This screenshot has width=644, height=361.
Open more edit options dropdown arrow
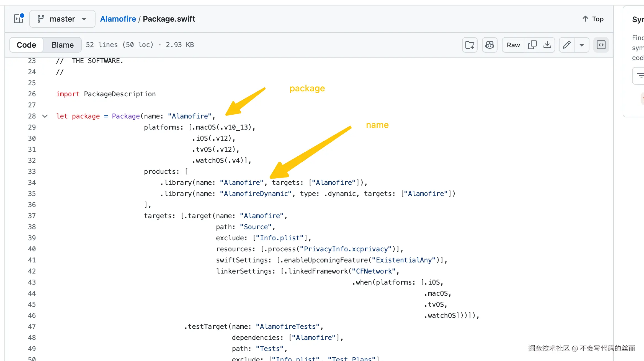[x=581, y=45]
